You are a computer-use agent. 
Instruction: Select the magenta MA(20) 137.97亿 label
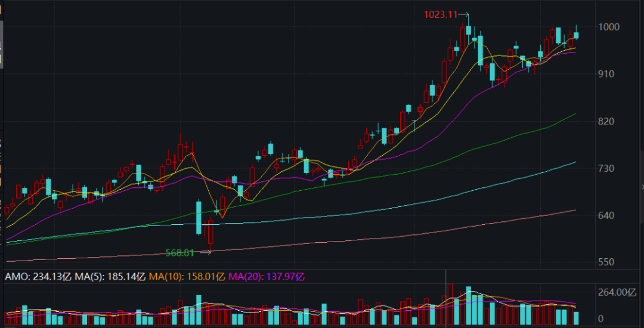point(267,277)
